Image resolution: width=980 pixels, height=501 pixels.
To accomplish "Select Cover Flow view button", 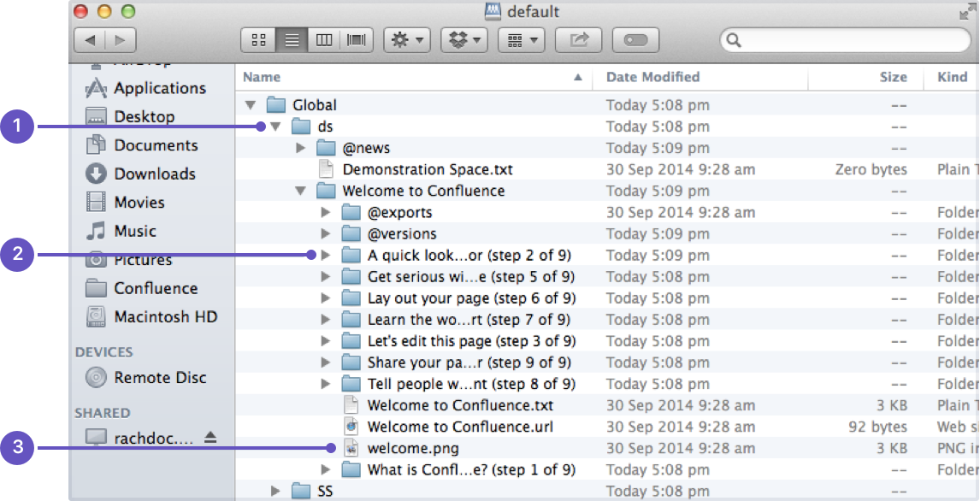I will [356, 40].
